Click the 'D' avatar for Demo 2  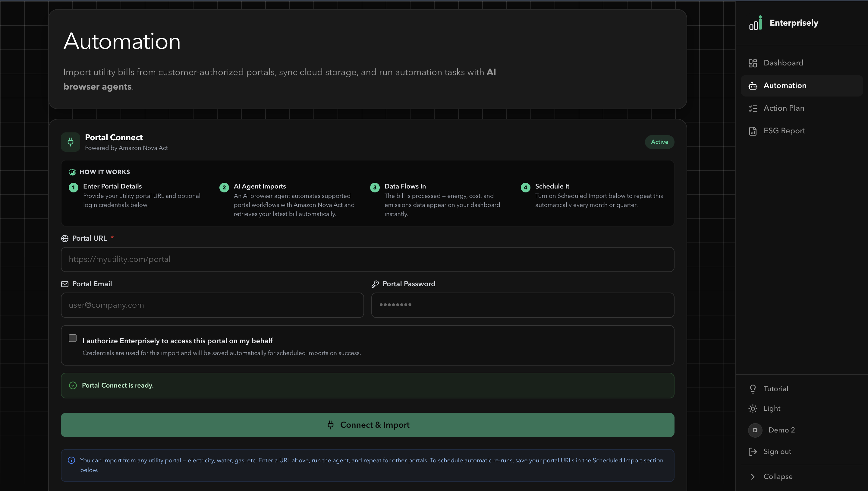tap(755, 430)
